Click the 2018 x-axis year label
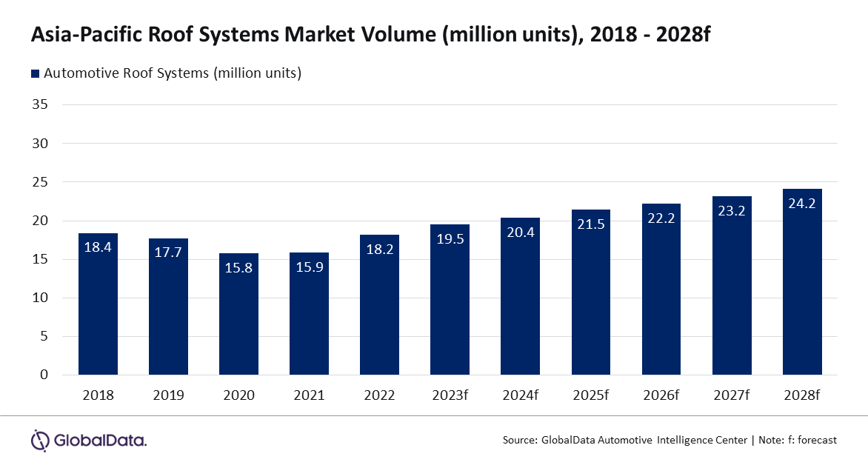868x465 pixels. point(98,395)
